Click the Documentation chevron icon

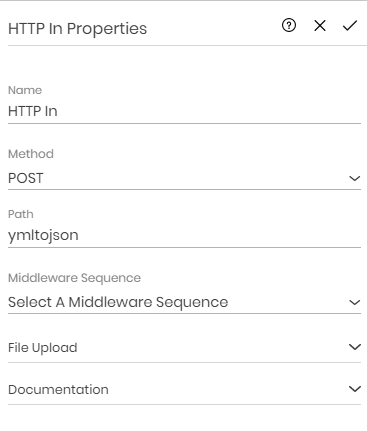coord(354,389)
